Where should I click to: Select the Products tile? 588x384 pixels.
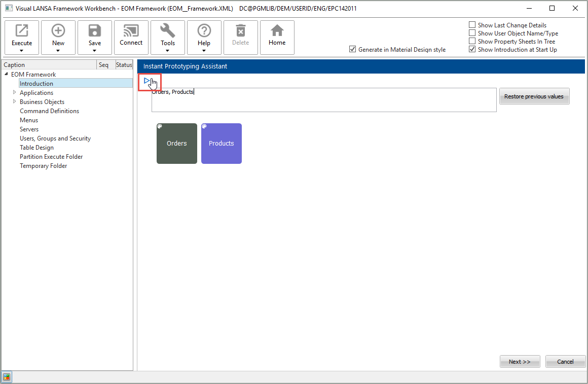tap(221, 144)
